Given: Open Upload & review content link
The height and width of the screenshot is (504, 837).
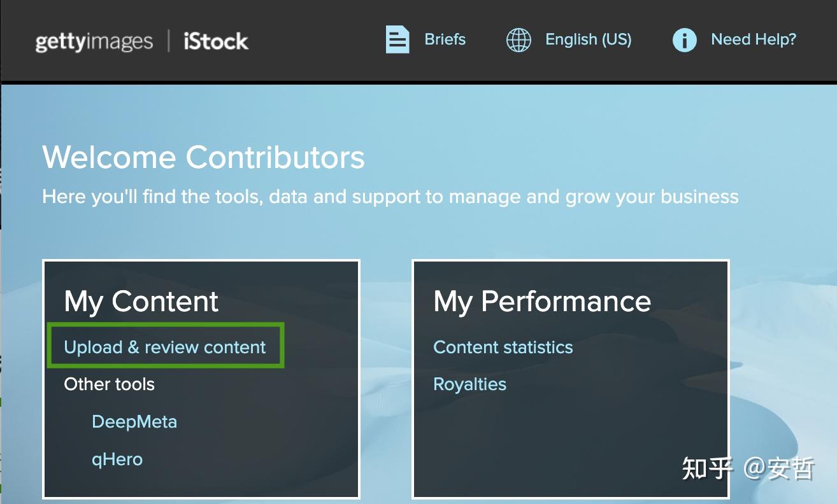Looking at the screenshot, I should click(165, 347).
